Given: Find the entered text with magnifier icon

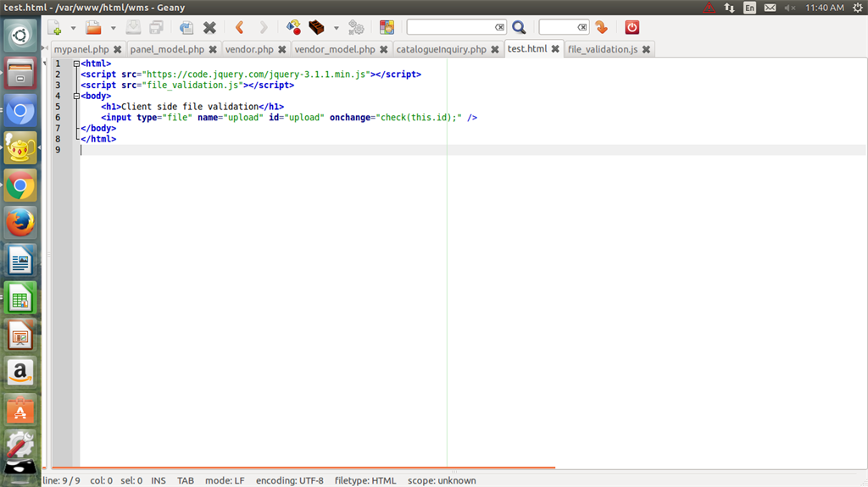Looking at the screenshot, I should [519, 27].
